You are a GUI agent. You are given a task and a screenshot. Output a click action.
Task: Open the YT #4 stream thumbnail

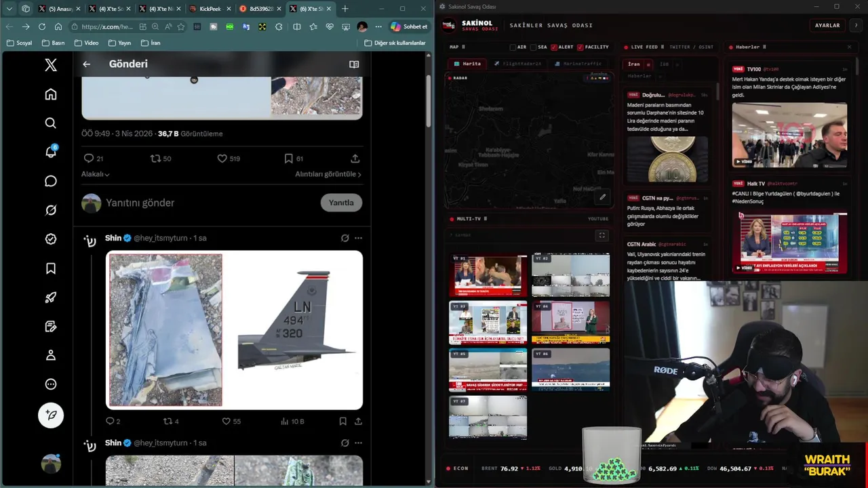coord(570,322)
